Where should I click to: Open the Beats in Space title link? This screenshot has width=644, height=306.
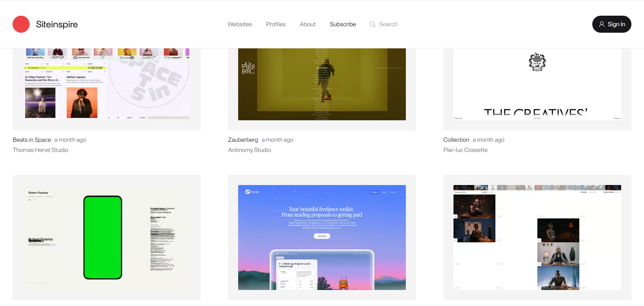pyautogui.click(x=32, y=140)
